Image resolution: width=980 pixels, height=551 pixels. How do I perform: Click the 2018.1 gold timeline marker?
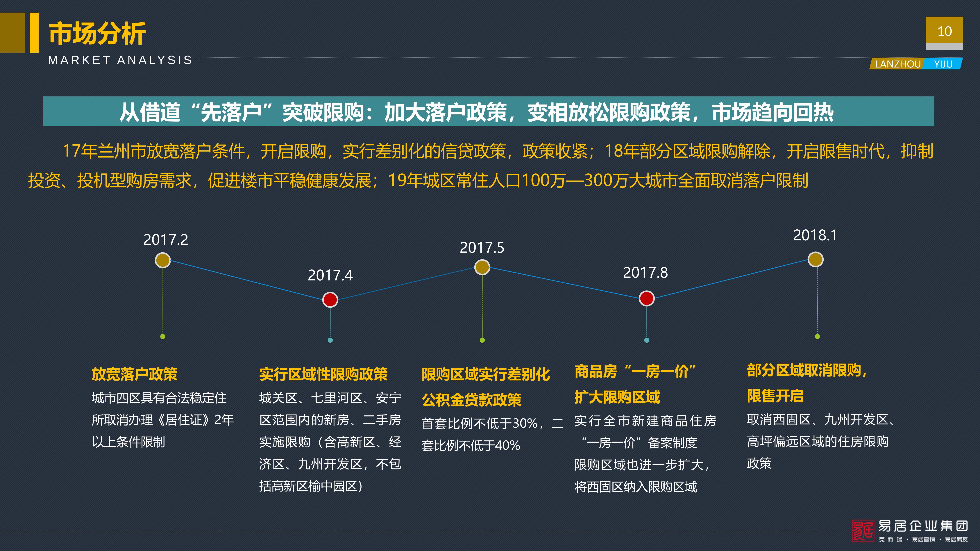(x=816, y=260)
